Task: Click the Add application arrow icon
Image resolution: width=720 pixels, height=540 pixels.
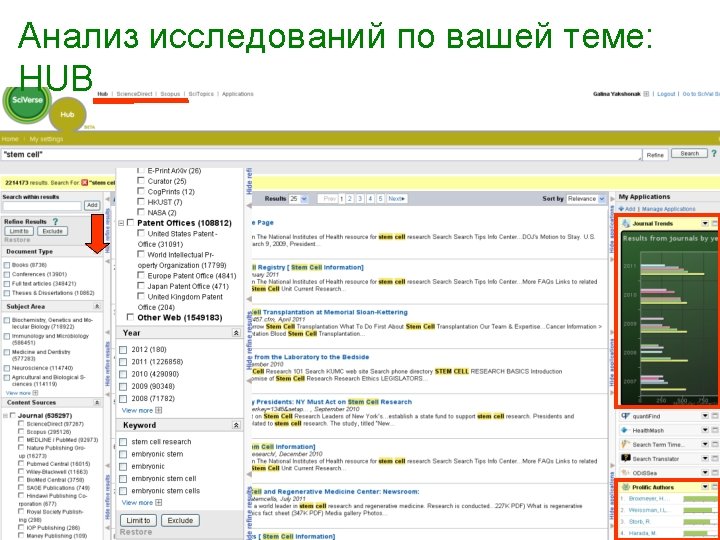Action: (621, 209)
